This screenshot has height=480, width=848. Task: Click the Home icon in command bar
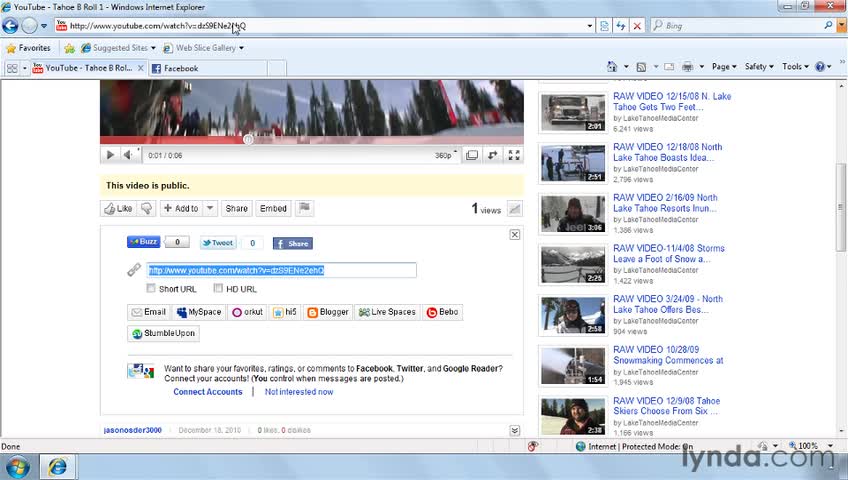click(x=612, y=66)
